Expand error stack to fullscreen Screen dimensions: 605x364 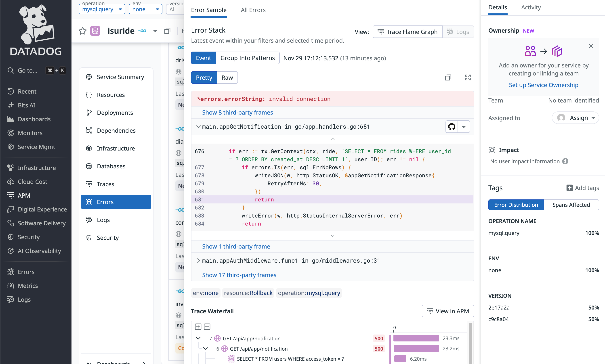[x=468, y=77]
